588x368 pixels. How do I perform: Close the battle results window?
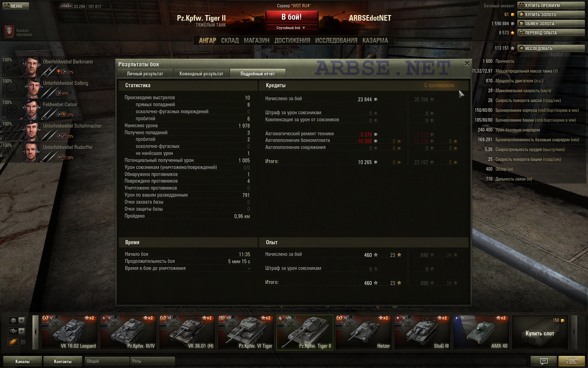[x=467, y=63]
